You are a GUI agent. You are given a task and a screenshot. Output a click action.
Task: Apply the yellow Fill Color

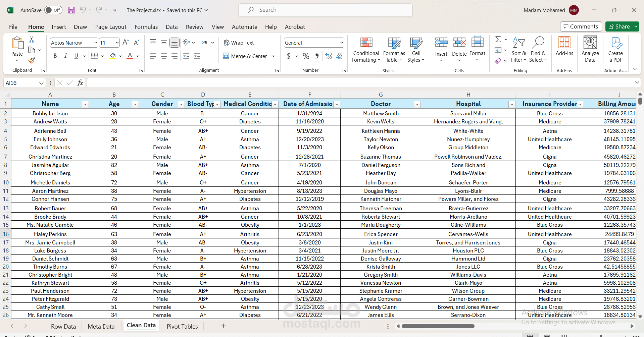[x=113, y=56]
